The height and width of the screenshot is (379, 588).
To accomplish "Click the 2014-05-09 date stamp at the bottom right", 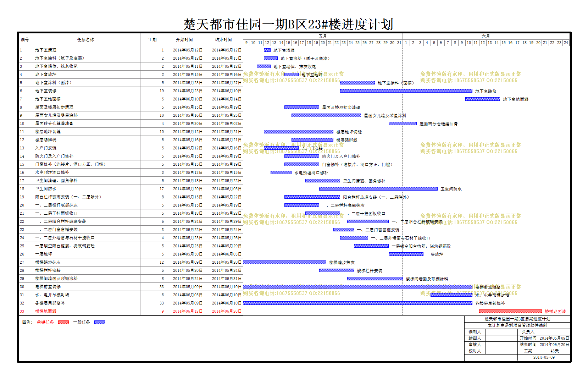I will pyautogui.click(x=544, y=357).
